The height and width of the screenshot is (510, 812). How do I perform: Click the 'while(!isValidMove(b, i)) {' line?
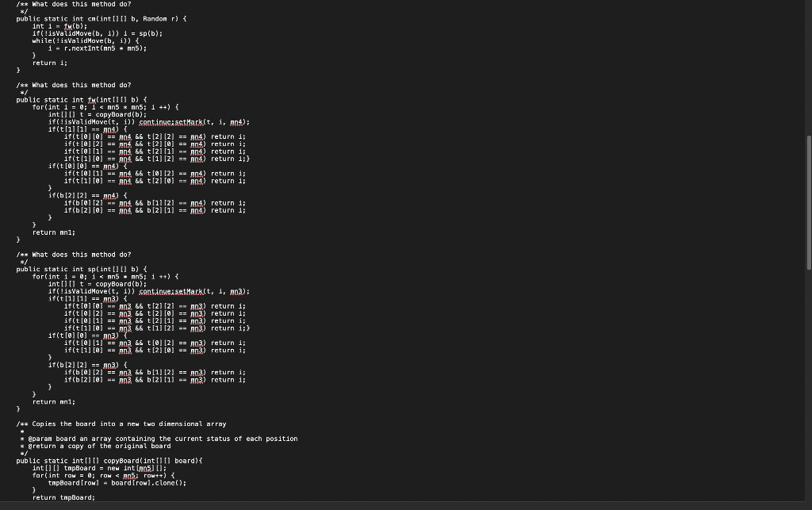coord(86,40)
